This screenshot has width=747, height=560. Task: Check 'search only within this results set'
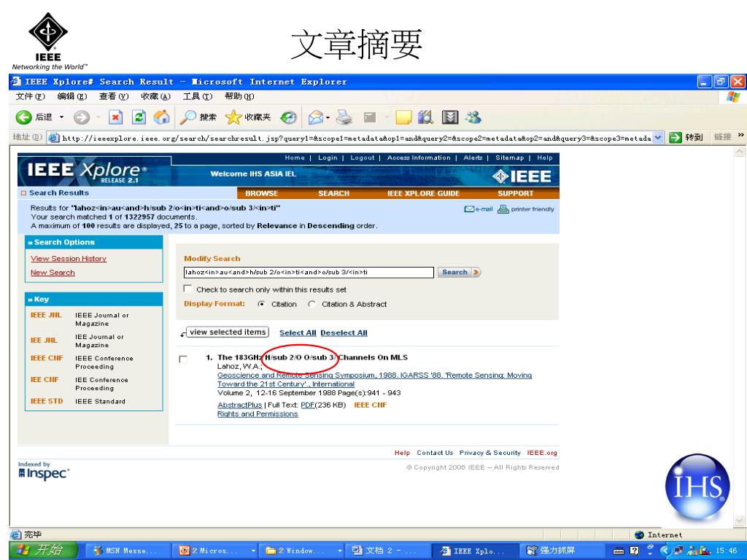coord(187,289)
